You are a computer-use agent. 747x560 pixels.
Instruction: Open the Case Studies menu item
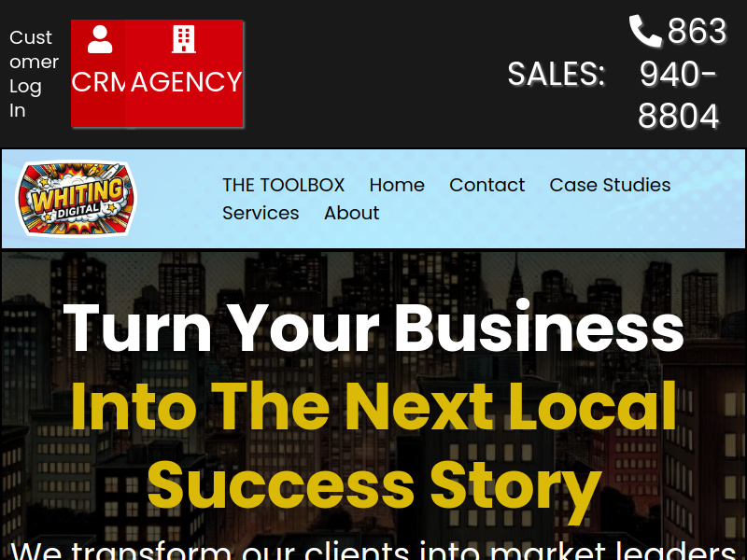click(x=610, y=185)
